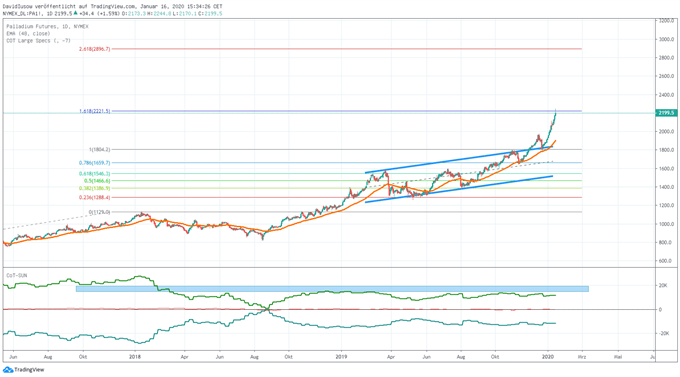Click the Mai label on time axis

point(618,357)
